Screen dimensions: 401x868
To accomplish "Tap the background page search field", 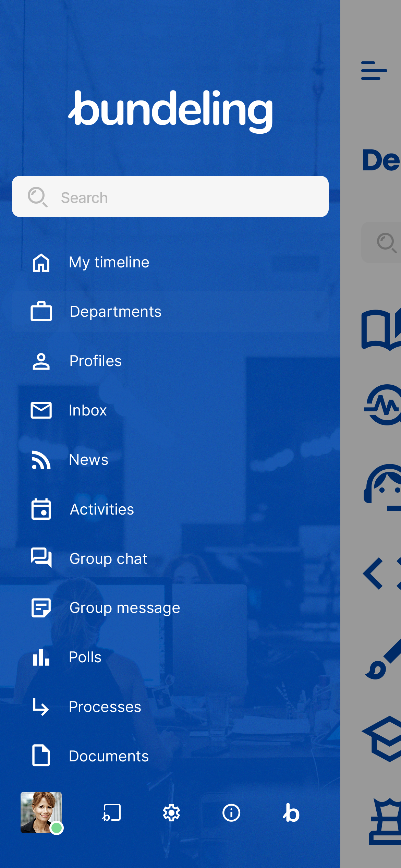I will (x=381, y=242).
